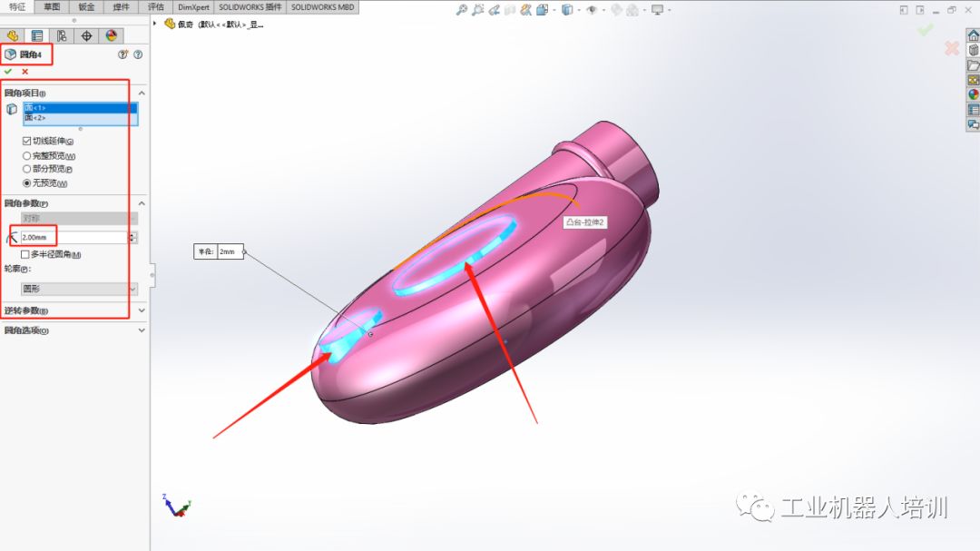Click the Zoom to Area icon

(478, 9)
